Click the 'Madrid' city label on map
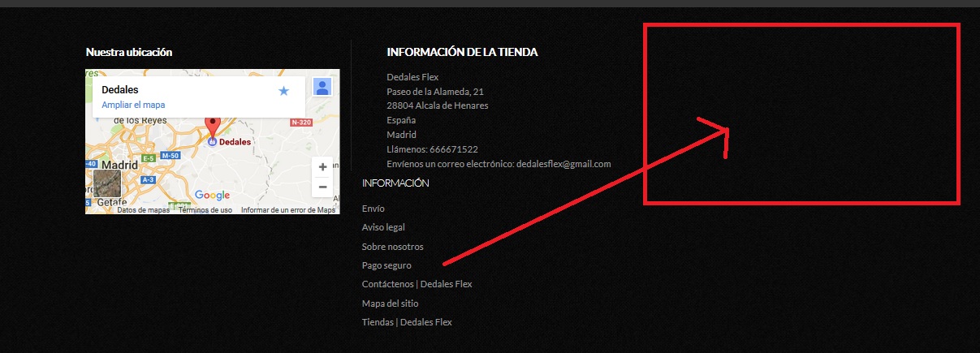The width and height of the screenshot is (980, 353). pos(119,164)
